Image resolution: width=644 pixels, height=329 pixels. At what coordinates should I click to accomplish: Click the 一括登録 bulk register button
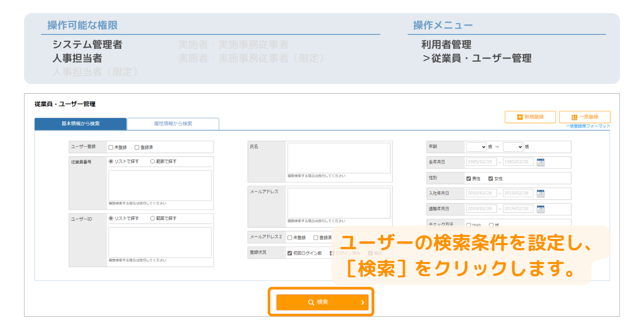(585, 117)
